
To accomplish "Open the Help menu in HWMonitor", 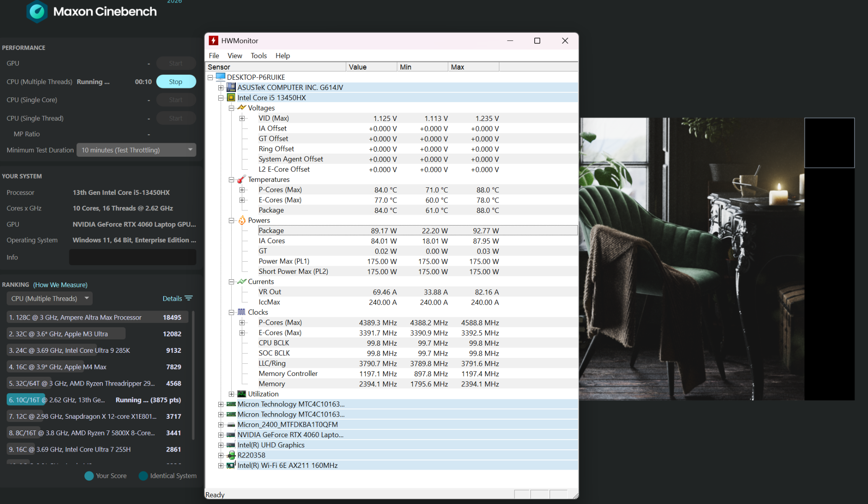I will [282, 55].
